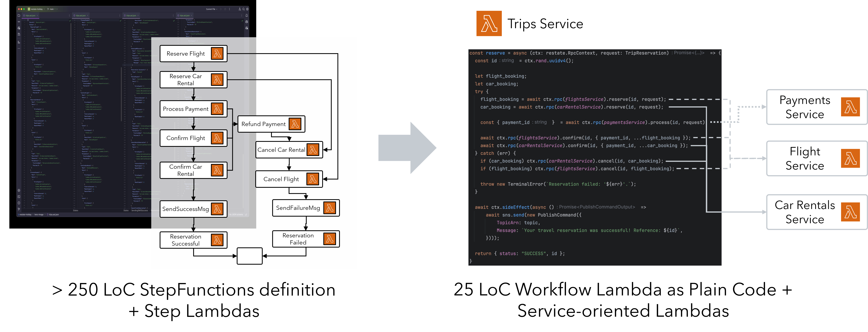Open the Pull Requests tool window
The height and width of the screenshot is (332, 868).
click(x=19, y=34)
